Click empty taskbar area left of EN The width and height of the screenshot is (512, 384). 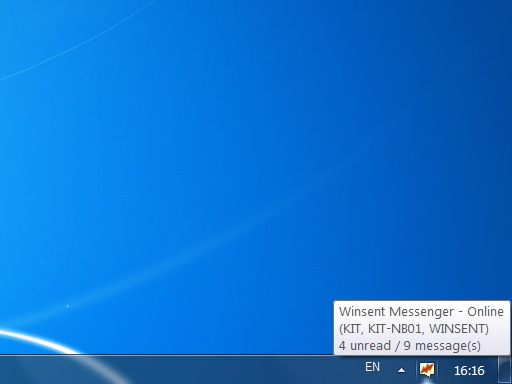pyautogui.click(x=233, y=370)
